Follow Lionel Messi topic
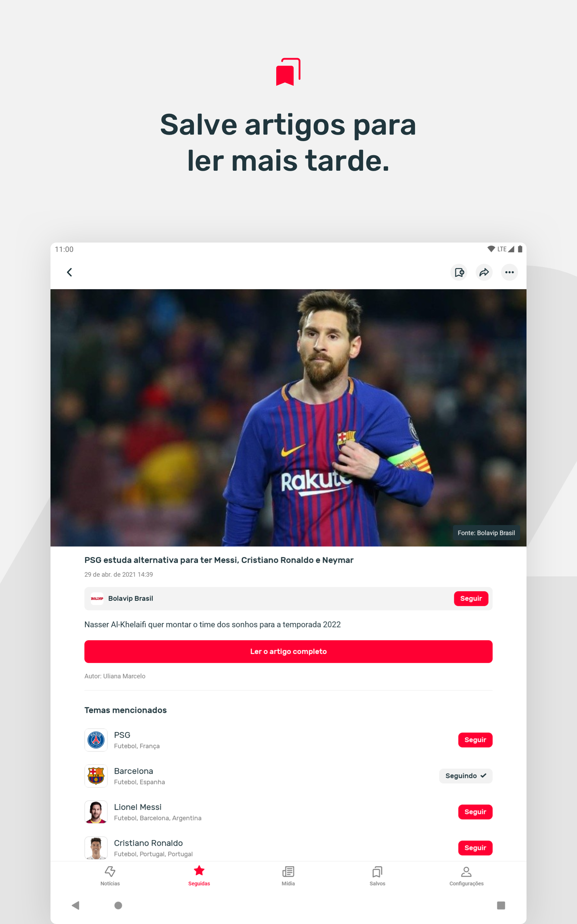 click(475, 811)
